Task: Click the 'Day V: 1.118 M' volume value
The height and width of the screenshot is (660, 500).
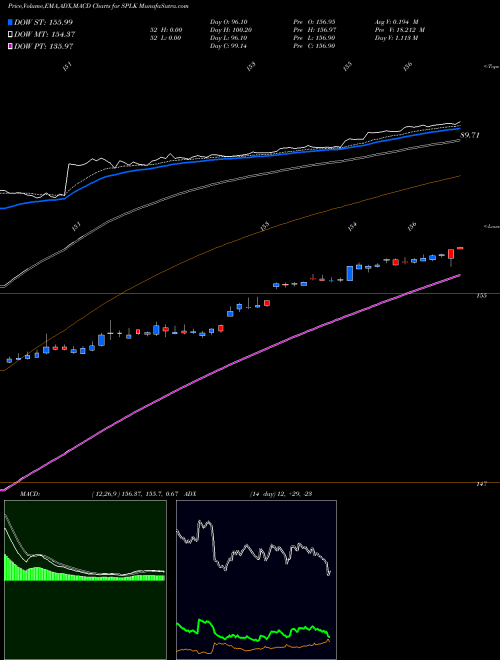Action: pyautogui.click(x=396, y=38)
